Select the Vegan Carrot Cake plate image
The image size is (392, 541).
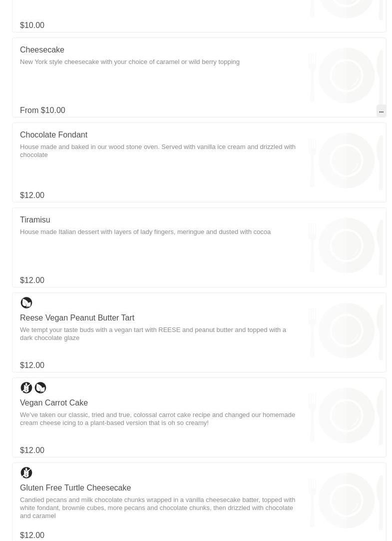click(x=346, y=415)
